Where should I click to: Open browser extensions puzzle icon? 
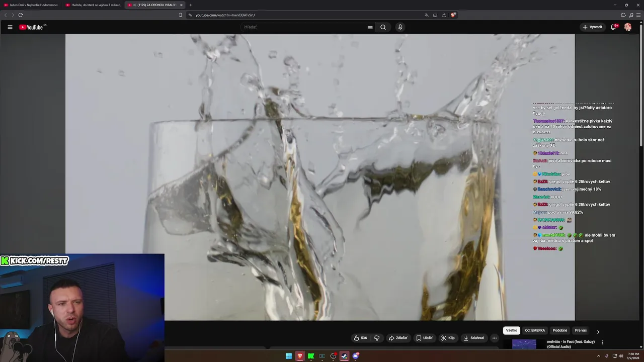(623, 15)
